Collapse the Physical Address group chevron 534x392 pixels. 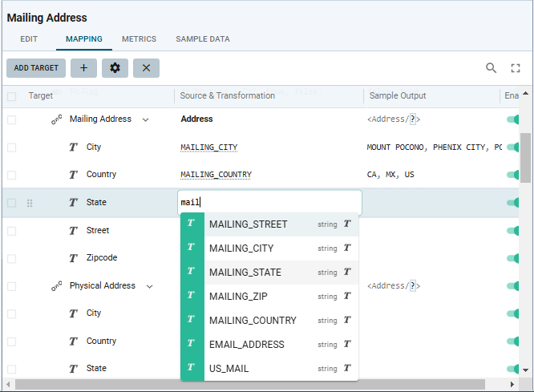click(149, 286)
